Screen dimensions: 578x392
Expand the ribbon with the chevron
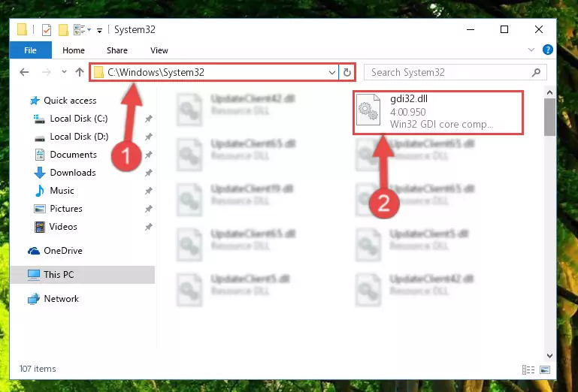[x=531, y=50]
